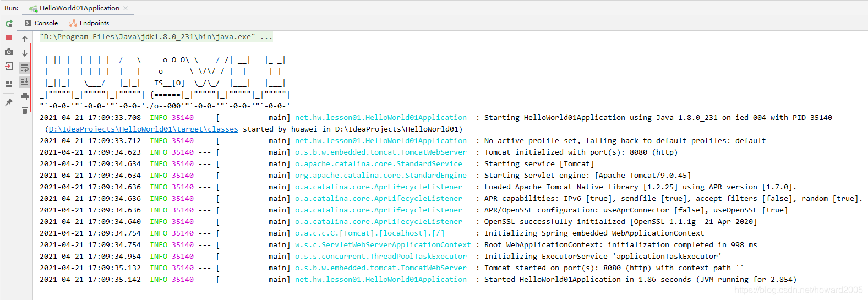
Task: Click 'Started HelloWorld01Application in 1.86 seconds' message
Action: [641, 280]
